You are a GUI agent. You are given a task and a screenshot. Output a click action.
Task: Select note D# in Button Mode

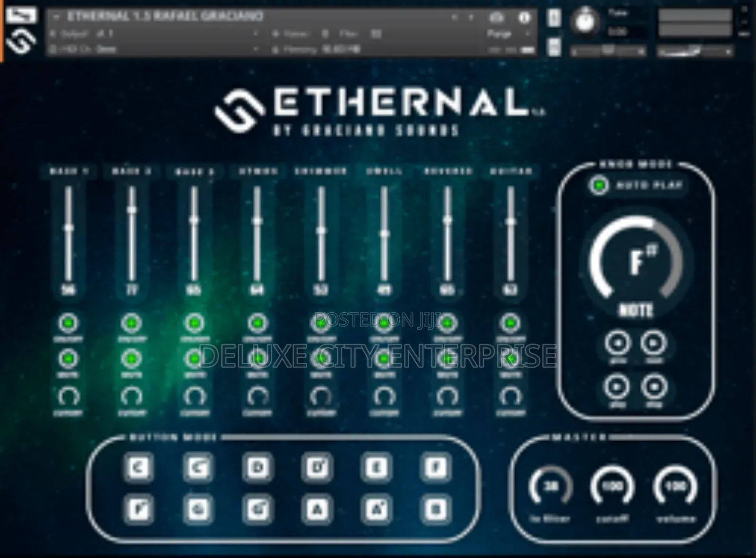tap(317, 467)
